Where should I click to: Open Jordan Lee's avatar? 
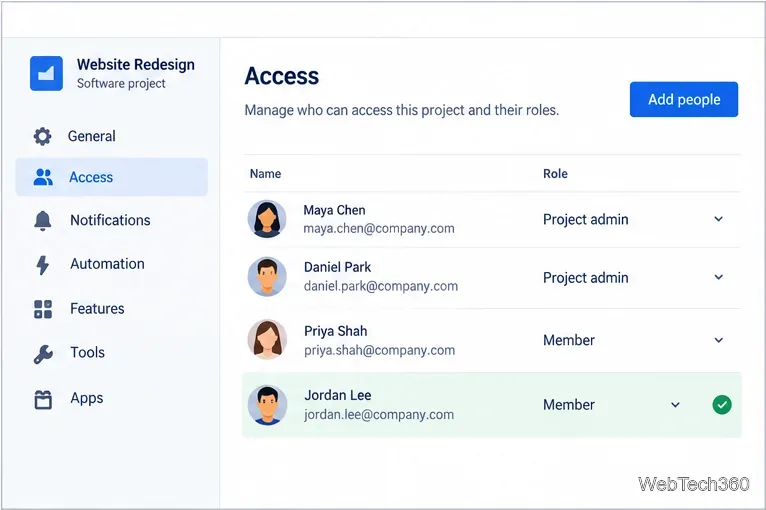coord(267,405)
